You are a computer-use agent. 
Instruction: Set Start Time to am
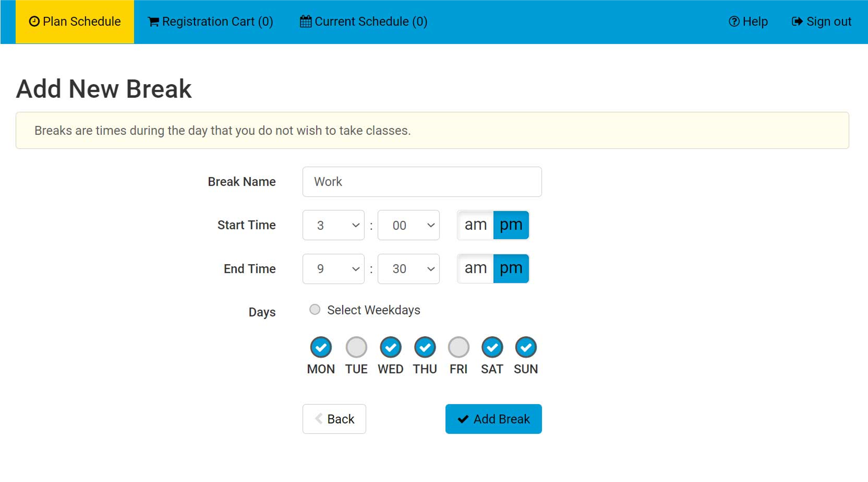click(x=475, y=225)
